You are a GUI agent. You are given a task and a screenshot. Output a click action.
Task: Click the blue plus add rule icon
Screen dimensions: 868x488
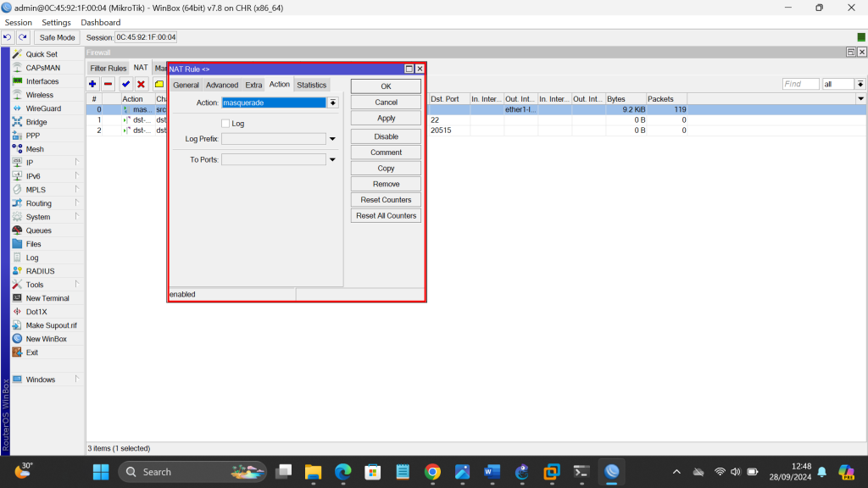(x=93, y=84)
